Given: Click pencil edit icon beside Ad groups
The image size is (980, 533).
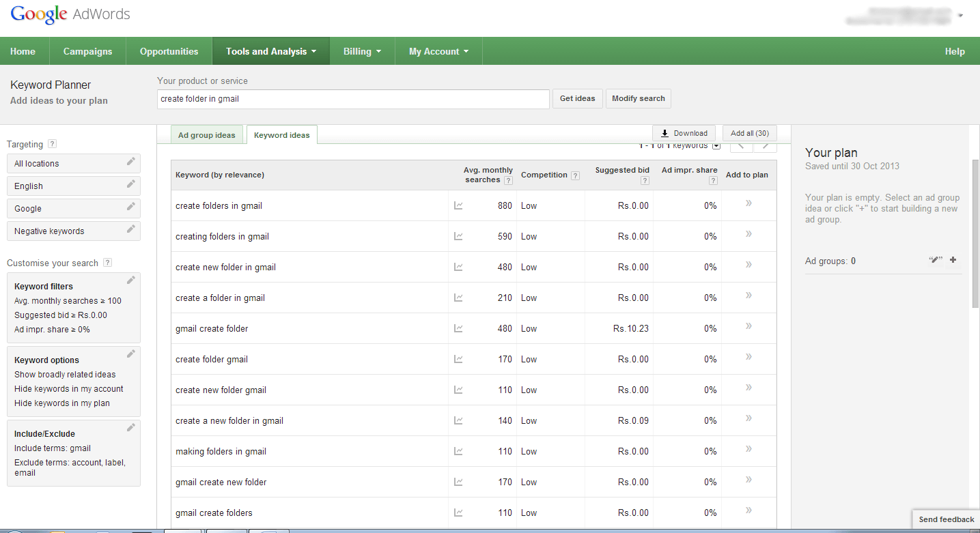Looking at the screenshot, I should pyautogui.click(x=936, y=260).
